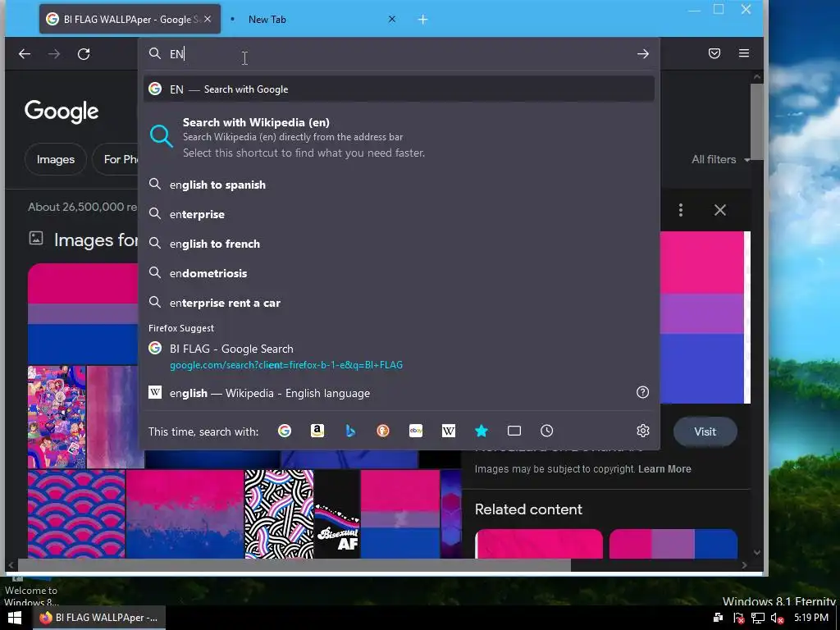Choose suggestion enterprise rent a car
This screenshot has width=840, height=630.
click(x=399, y=303)
